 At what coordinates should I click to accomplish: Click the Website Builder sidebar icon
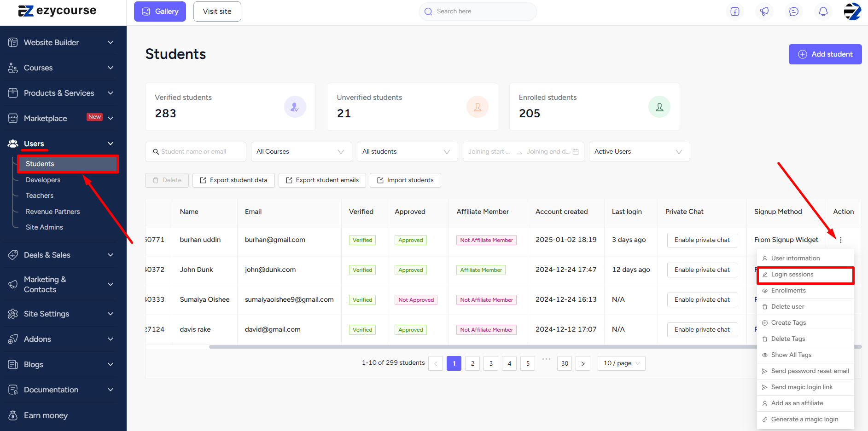coord(13,42)
